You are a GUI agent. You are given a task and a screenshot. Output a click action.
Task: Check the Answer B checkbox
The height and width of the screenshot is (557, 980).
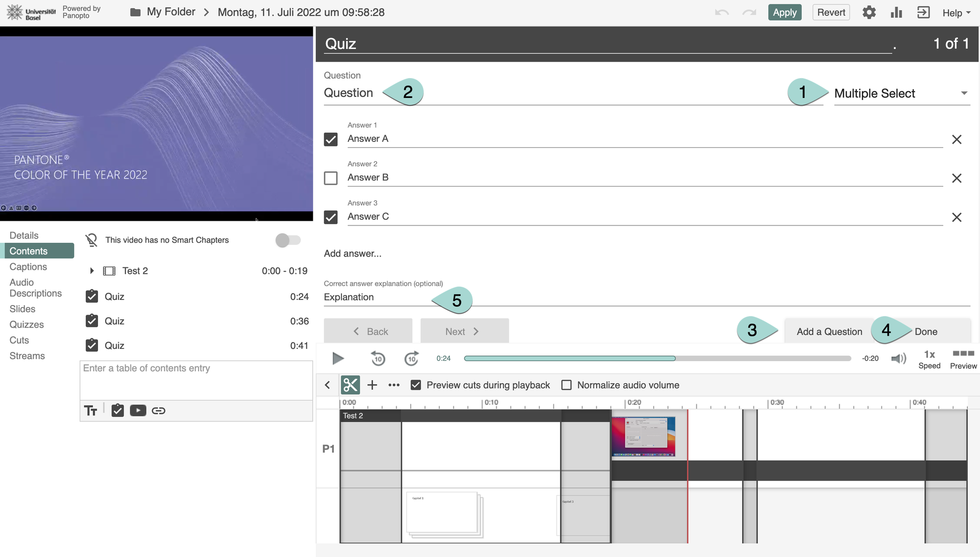(x=331, y=178)
